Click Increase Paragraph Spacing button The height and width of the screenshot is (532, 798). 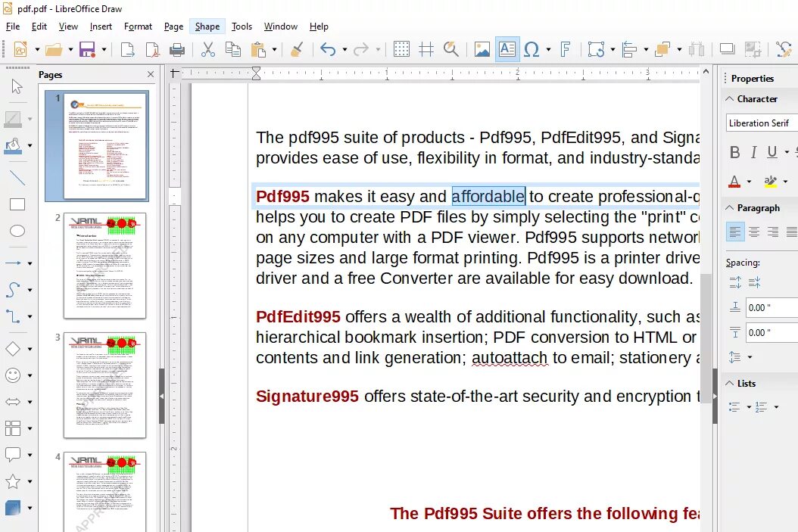coord(735,282)
